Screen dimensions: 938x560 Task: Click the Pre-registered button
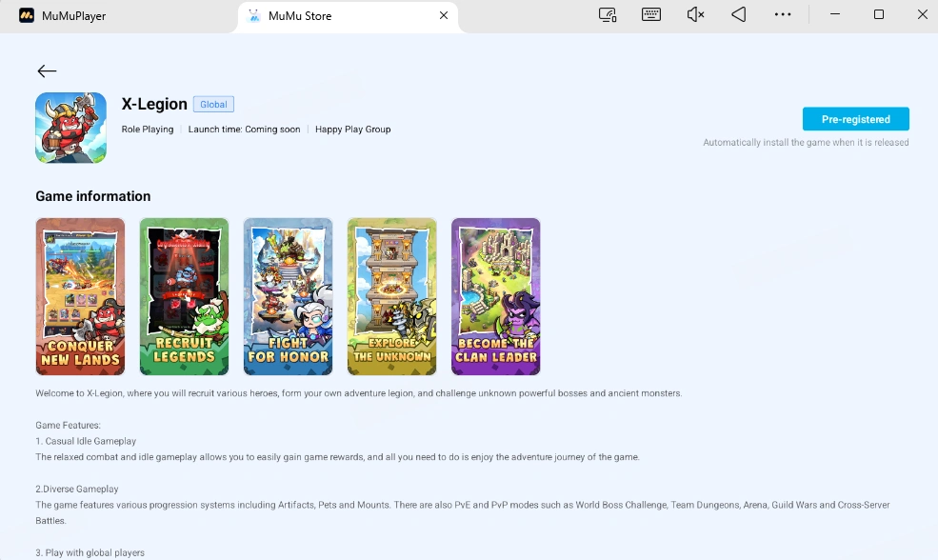[855, 119]
